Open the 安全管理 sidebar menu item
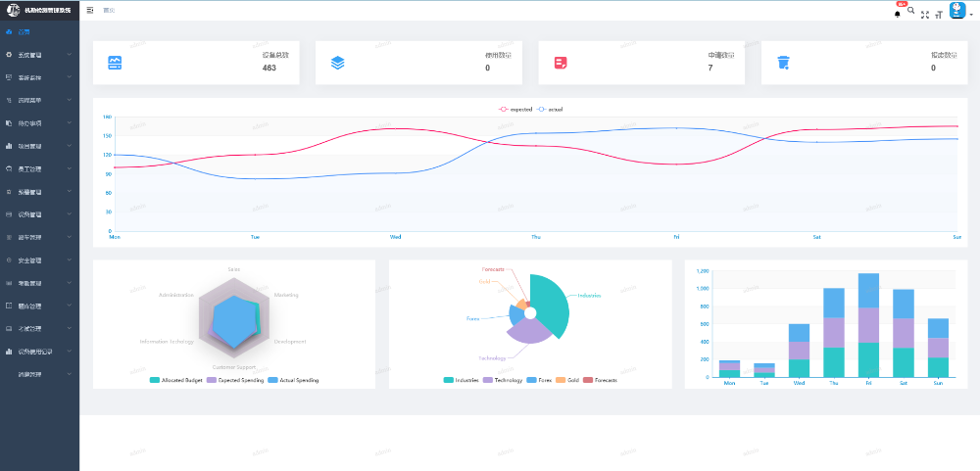This screenshot has height=471, width=980. [31, 260]
